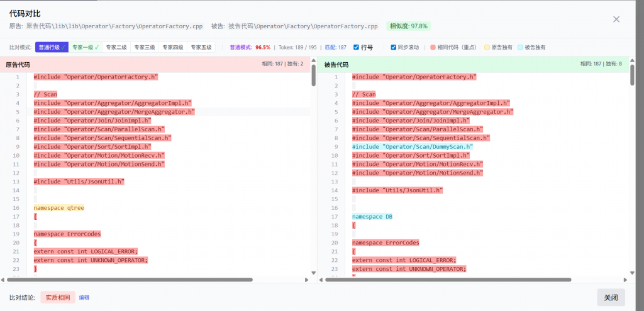Select 专家四级 comparison mode
The width and height of the screenshot is (644, 311).
coord(173,47)
